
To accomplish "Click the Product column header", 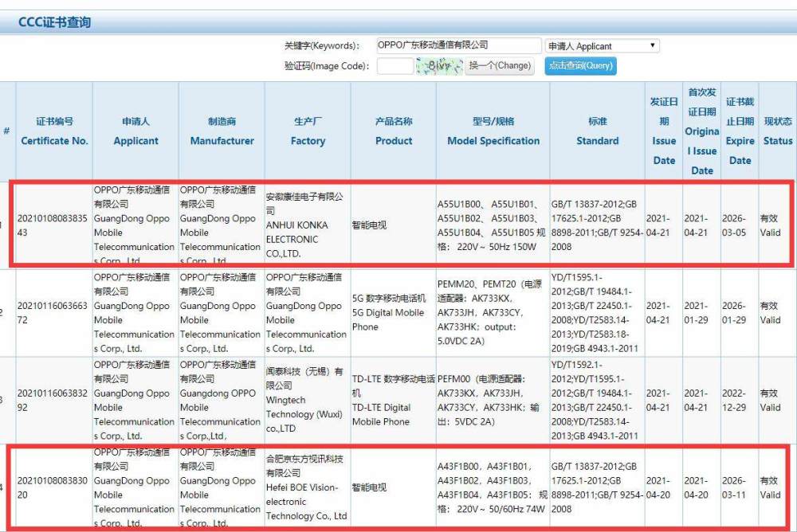I will (394, 131).
